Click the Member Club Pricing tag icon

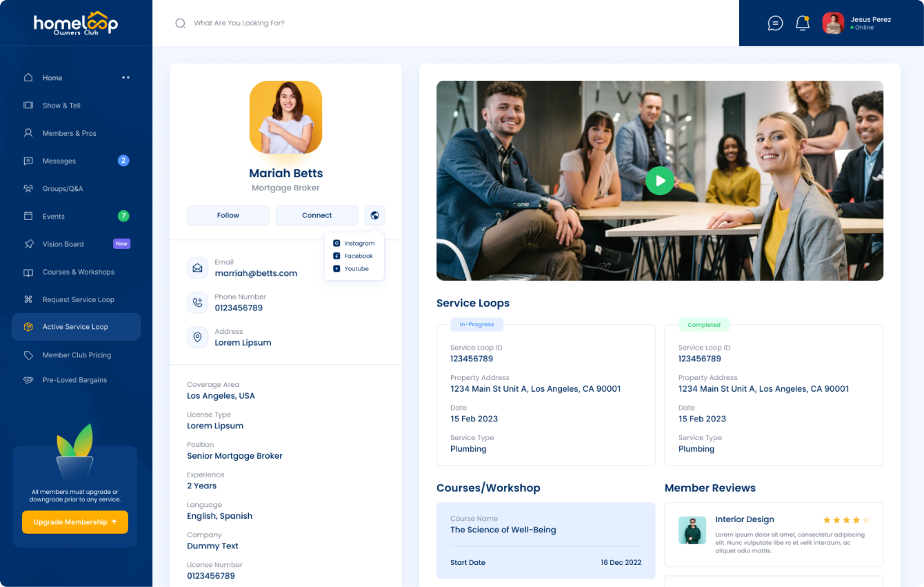pyautogui.click(x=28, y=355)
